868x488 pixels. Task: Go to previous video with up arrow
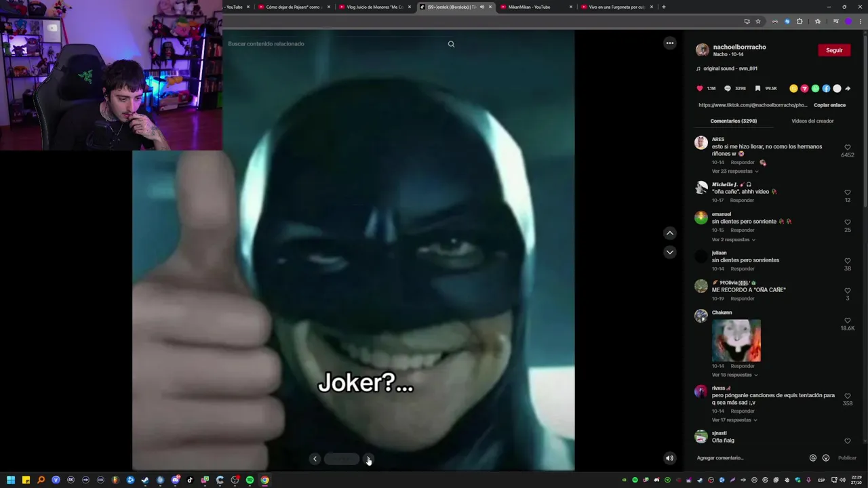pyautogui.click(x=670, y=233)
